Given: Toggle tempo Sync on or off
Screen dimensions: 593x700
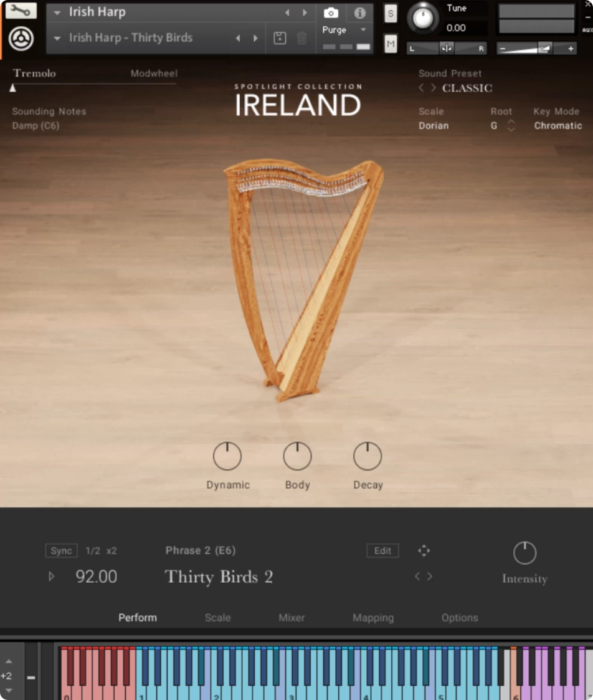Looking at the screenshot, I should pos(61,550).
